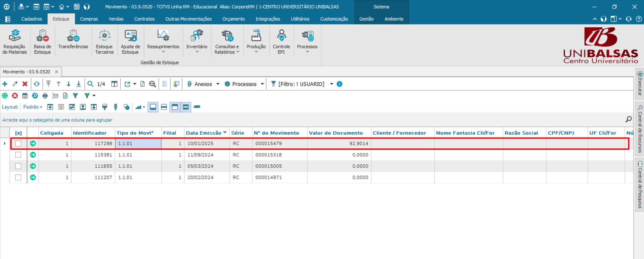The width and height of the screenshot is (644, 259).
Task: Click the blue plus add record icon
Action: tap(5, 84)
